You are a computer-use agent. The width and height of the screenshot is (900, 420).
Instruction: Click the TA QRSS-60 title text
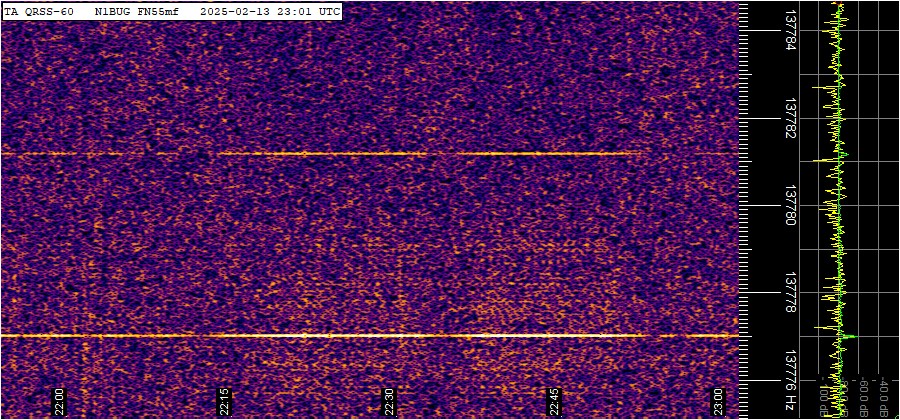tap(39, 11)
